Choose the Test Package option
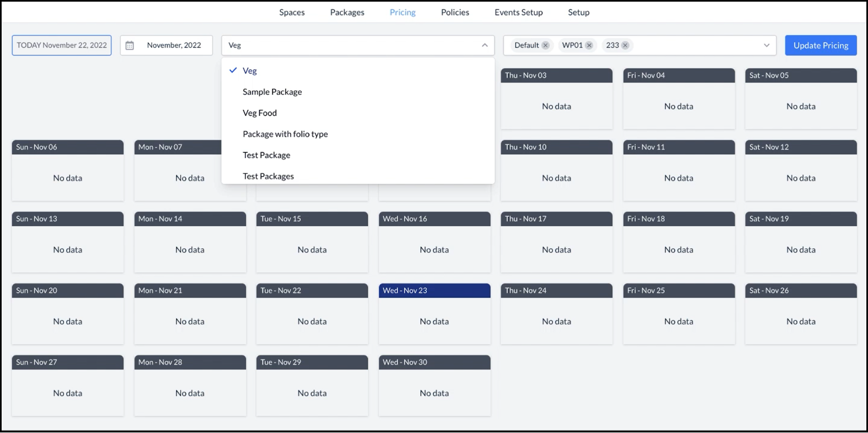Image resolution: width=868 pixels, height=433 pixels. pyautogui.click(x=266, y=156)
